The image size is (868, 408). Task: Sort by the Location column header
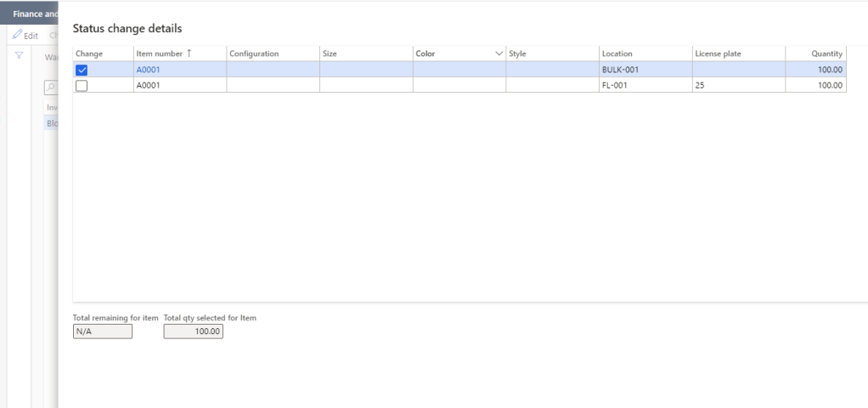click(617, 54)
